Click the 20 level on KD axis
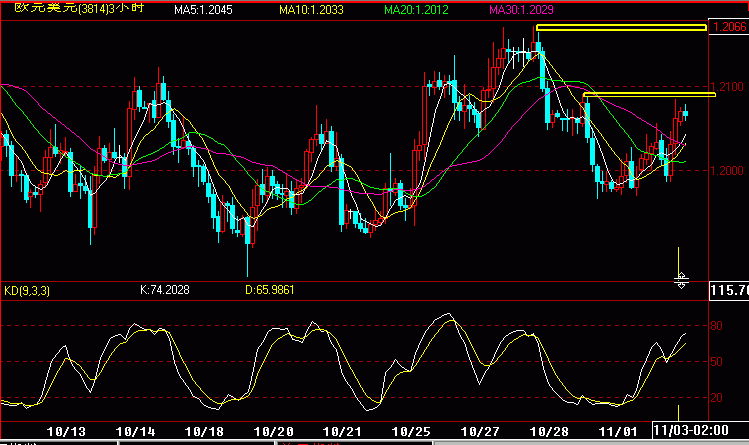 [717, 398]
